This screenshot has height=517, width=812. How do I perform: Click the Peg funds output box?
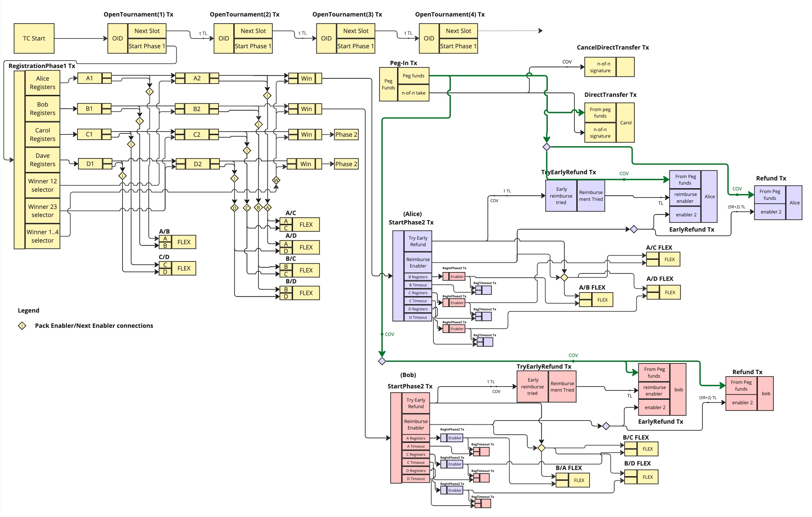click(413, 76)
